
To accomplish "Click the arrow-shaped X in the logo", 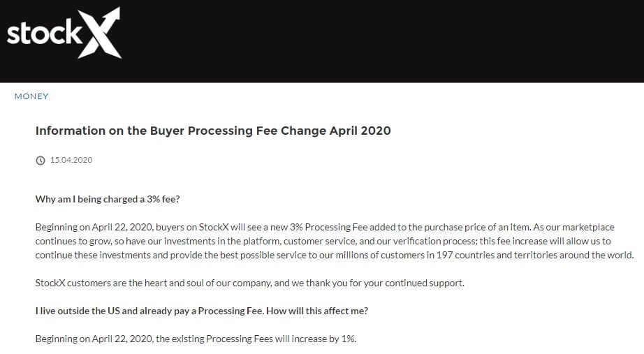I will click(x=100, y=33).
